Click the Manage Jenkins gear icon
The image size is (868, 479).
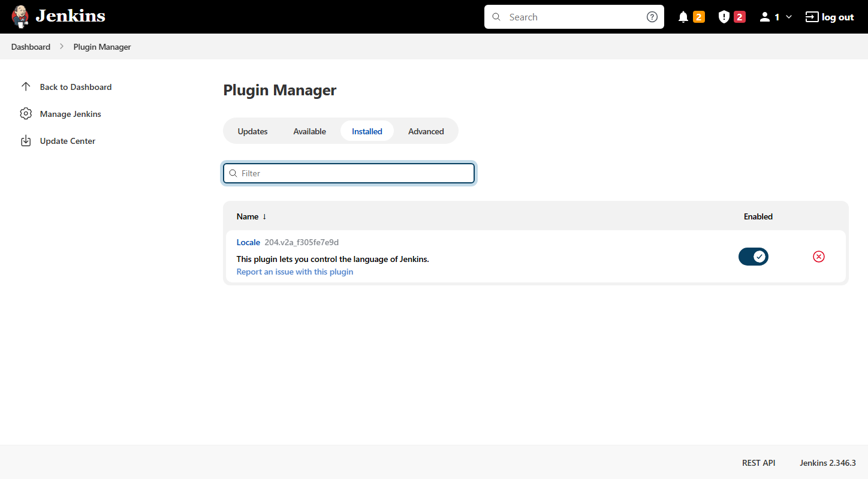click(x=26, y=113)
